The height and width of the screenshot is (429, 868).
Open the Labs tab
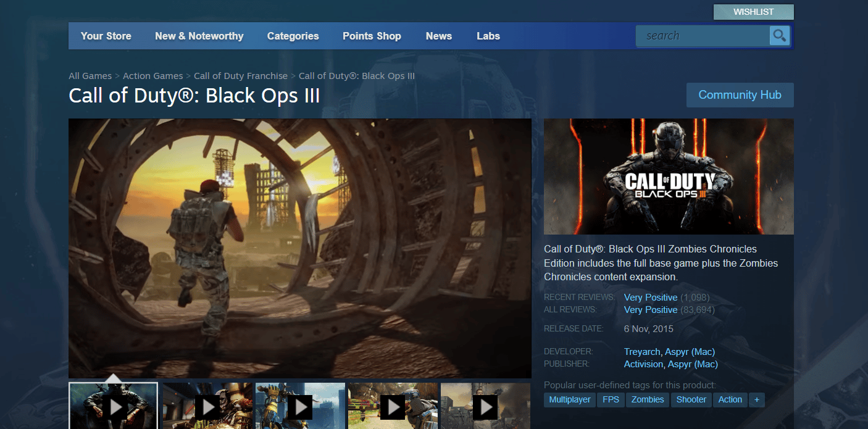pos(488,36)
